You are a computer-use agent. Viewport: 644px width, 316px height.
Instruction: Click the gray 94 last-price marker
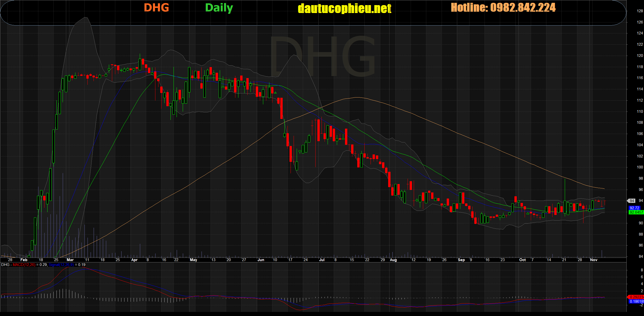click(x=632, y=201)
